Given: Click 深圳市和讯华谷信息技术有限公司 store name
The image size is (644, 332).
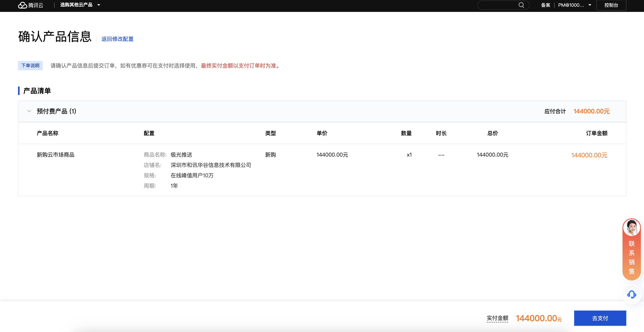Looking at the screenshot, I should (211, 165).
